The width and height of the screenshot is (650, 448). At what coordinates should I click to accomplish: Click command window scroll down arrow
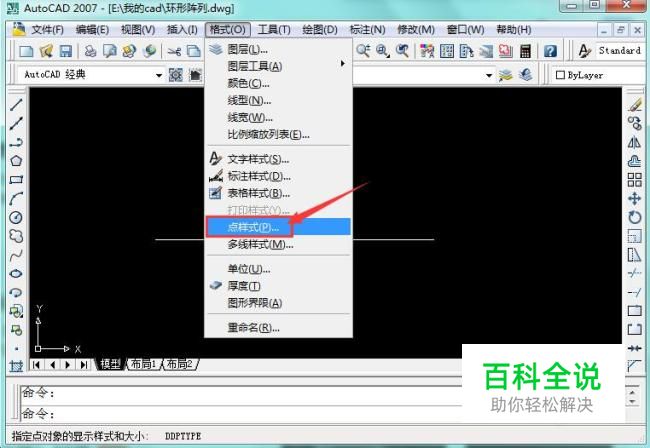[632, 401]
